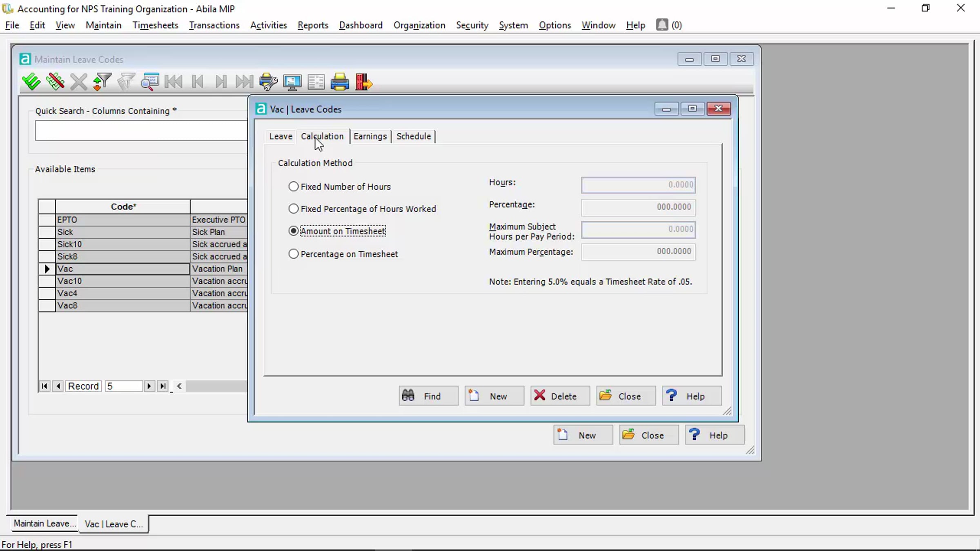Click the Record number field
The height and width of the screenshot is (551, 980).
click(124, 386)
